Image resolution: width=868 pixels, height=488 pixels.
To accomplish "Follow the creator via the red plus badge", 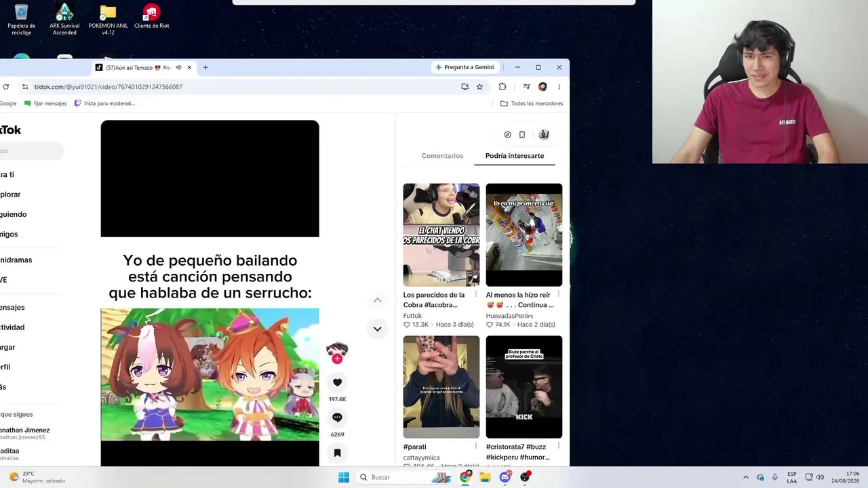I will click(337, 359).
